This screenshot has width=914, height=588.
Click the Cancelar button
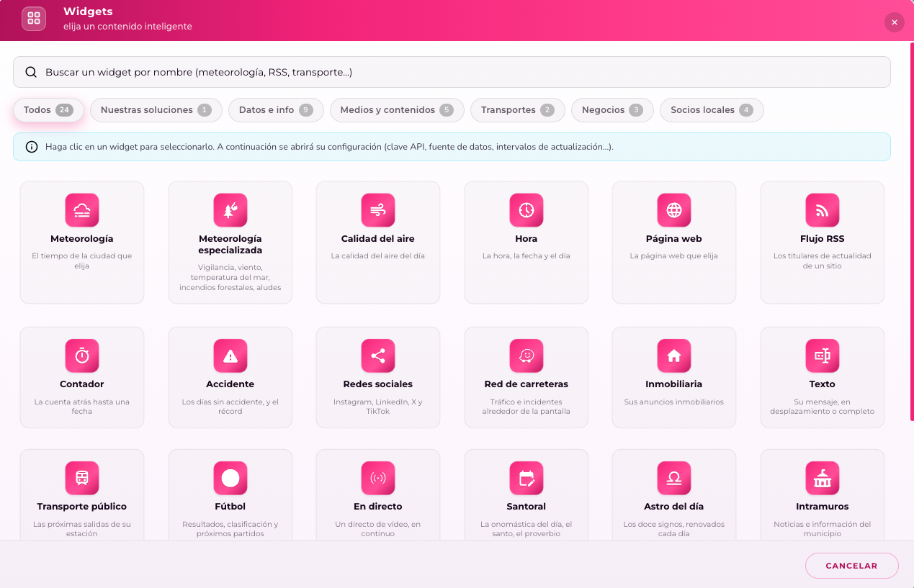[x=851, y=566]
